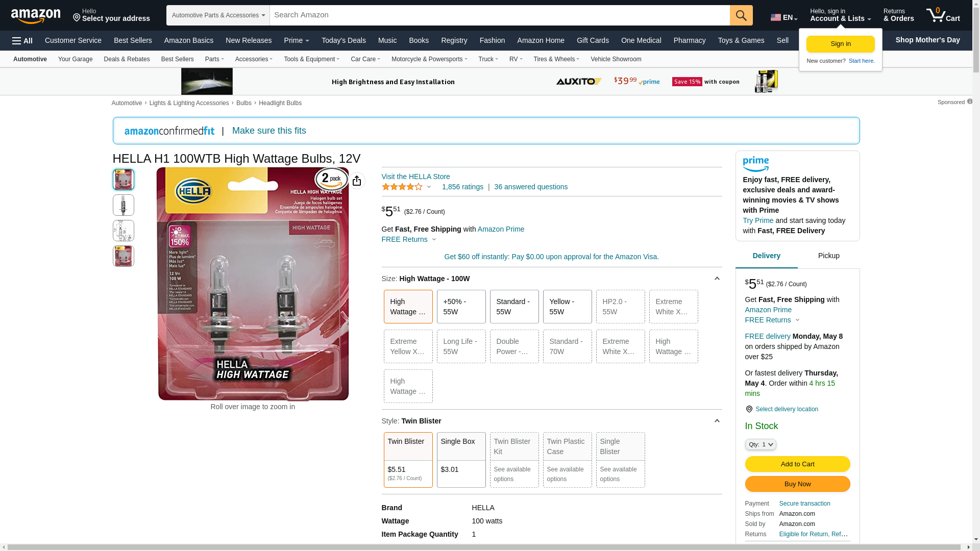The image size is (980, 551).
Task: Open Your Garage in automotive nav
Action: (x=76, y=59)
